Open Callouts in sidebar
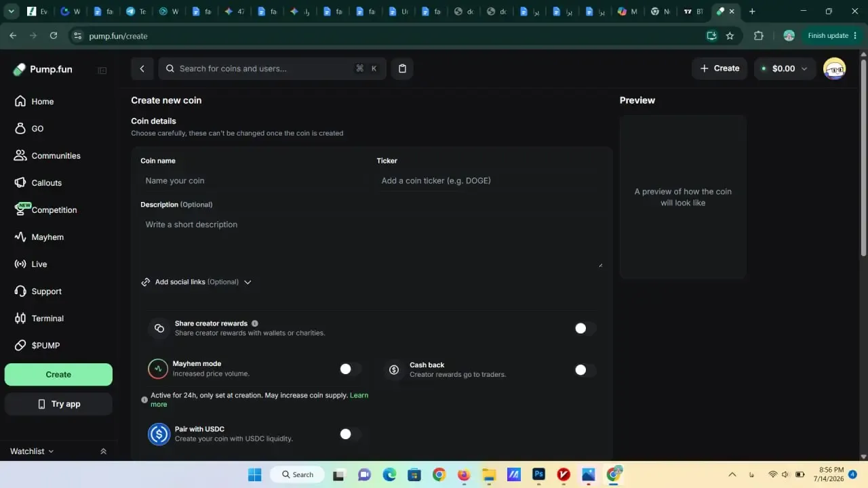Screen dimensions: 868x488 46,183
